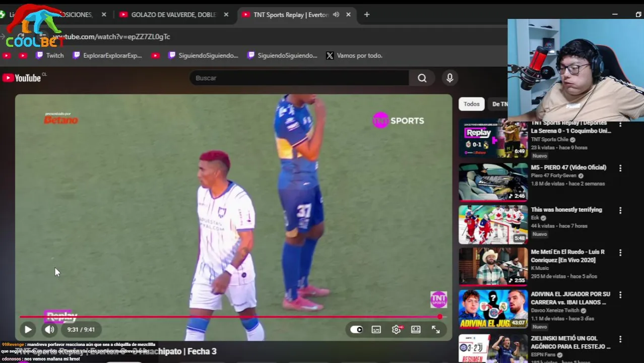Mute the video with the speaker icon

(49, 329)
